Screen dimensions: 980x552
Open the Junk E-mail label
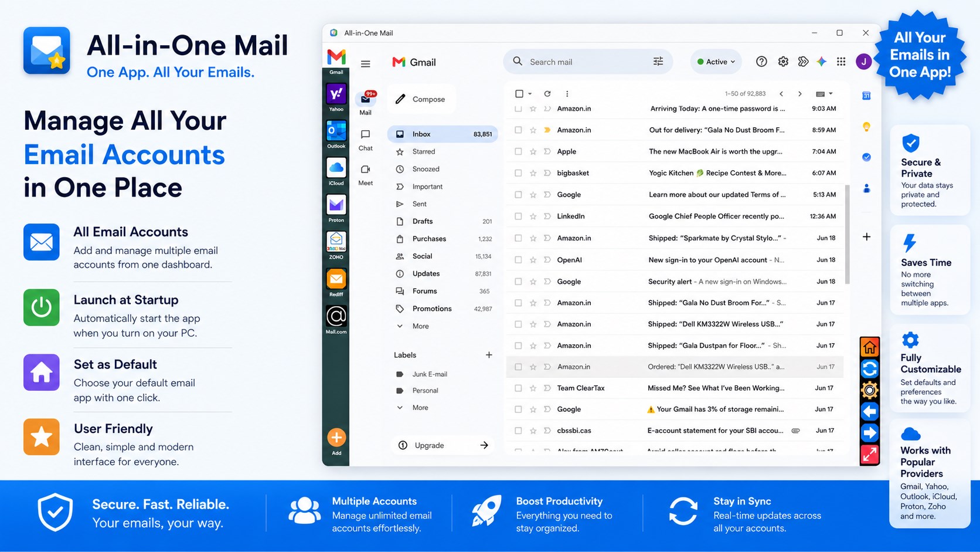pyautogui.click(x=443, y=374)
